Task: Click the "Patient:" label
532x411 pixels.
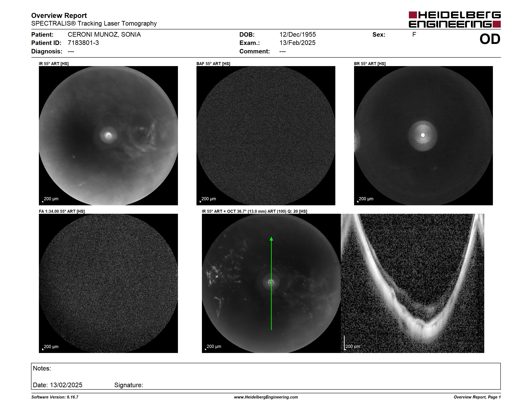Action: click(x=42, y=35)
